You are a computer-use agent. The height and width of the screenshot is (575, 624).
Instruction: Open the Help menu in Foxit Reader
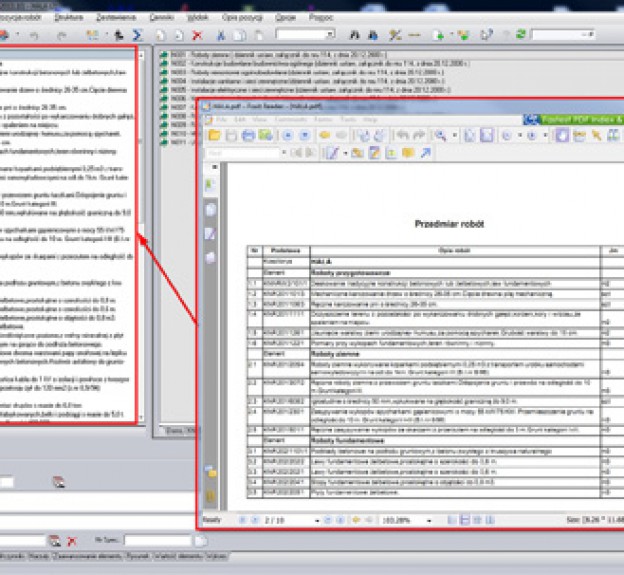click(370, 119)
